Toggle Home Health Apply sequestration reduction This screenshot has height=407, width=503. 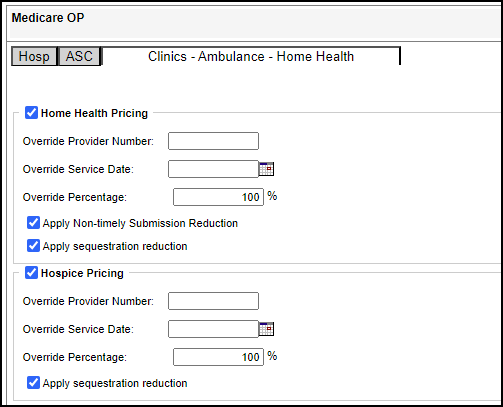tap(33, 246)
